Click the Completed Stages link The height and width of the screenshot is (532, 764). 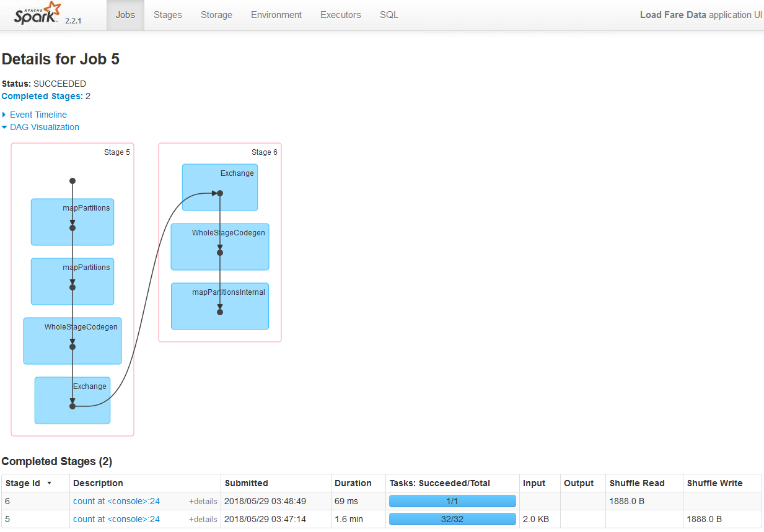pyautogui.click(x=42, y=96)
